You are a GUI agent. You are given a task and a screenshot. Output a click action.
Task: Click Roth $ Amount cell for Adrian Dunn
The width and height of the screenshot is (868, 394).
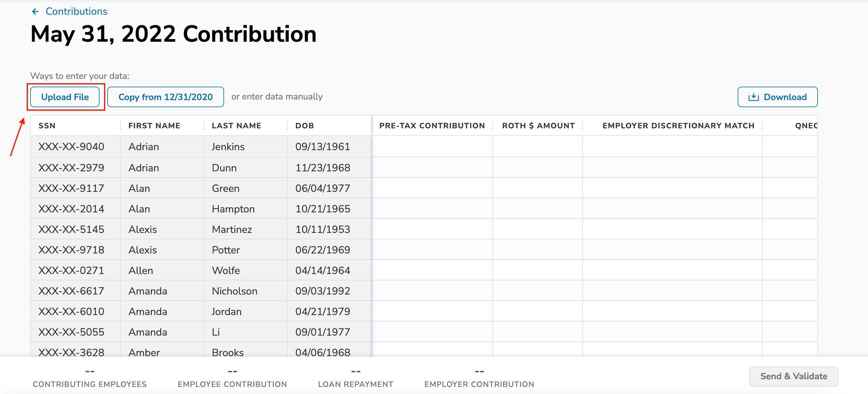coord(538,167)
